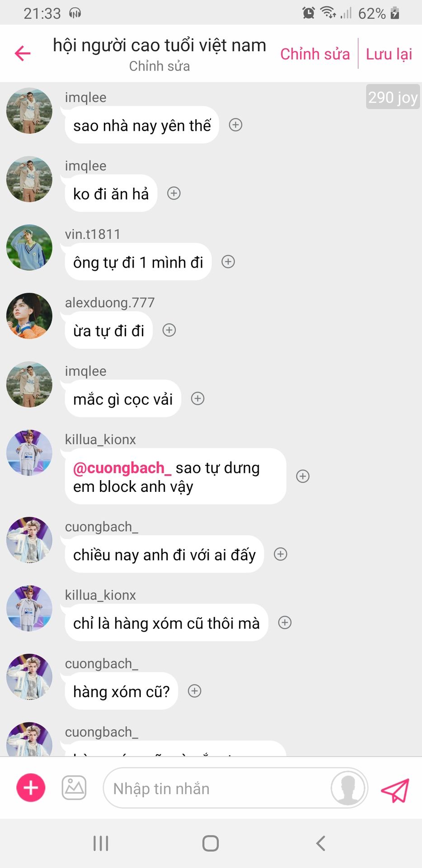
Task: Tap plus next to 'ừa tự đi đi'
Action: (169, 330)
